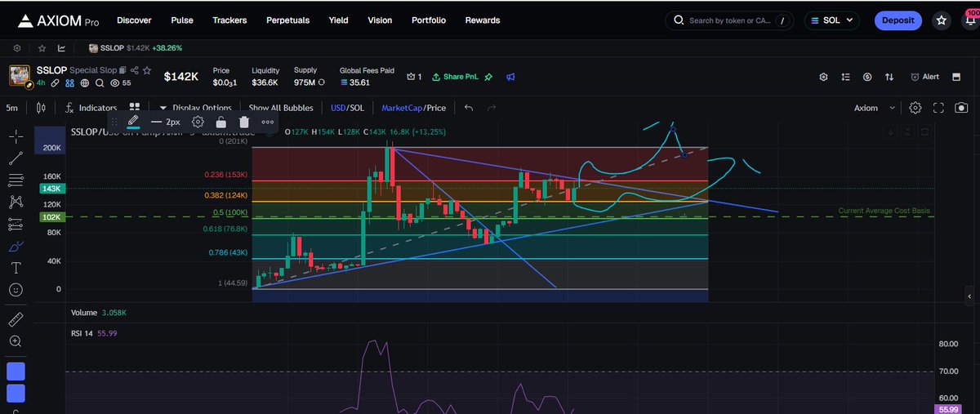Open the indicator templates grid icon
The height and width of the screenshot is (414, 980).
click(x=135, y=108)
